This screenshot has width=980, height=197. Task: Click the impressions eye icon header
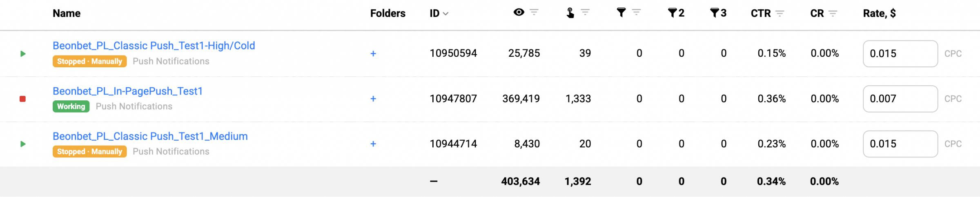click(519, 12)
